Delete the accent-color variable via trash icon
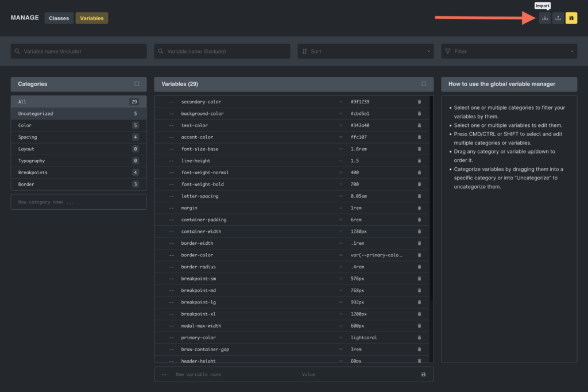 click(x=419, y=137)
